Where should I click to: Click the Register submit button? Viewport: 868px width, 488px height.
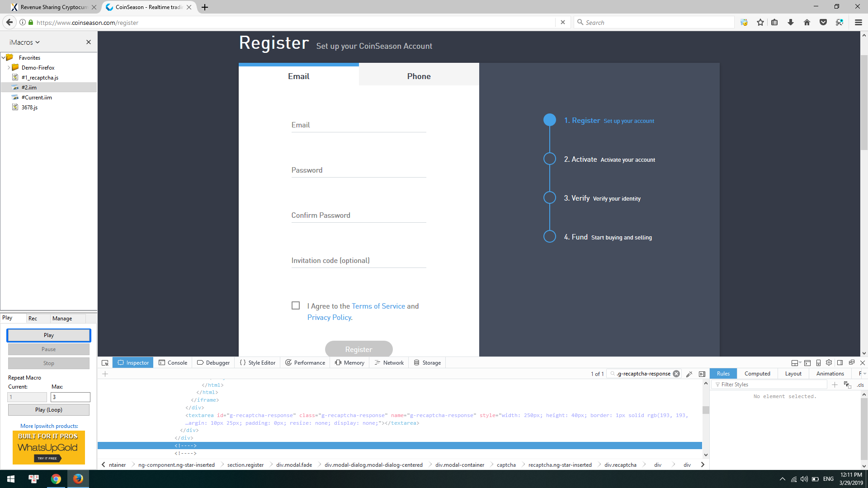coord(359,349)
